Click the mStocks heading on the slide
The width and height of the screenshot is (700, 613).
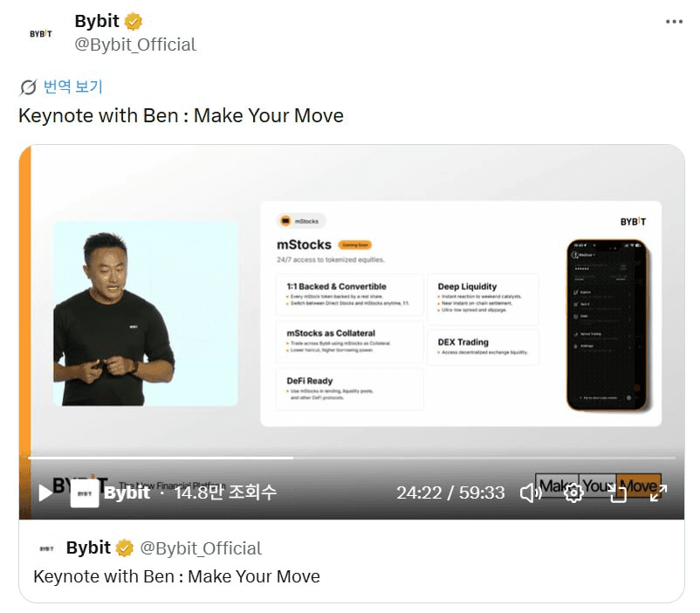[304, 245]
